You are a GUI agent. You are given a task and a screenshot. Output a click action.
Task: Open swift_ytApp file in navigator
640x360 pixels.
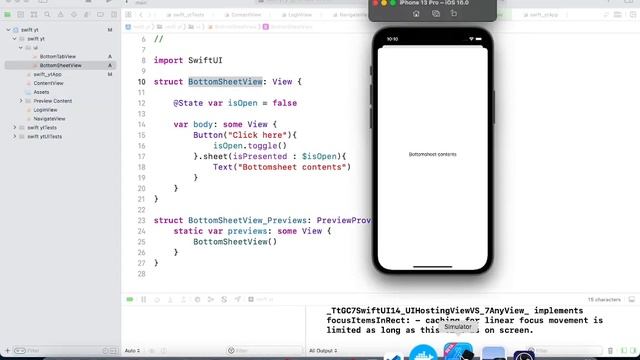47,74
